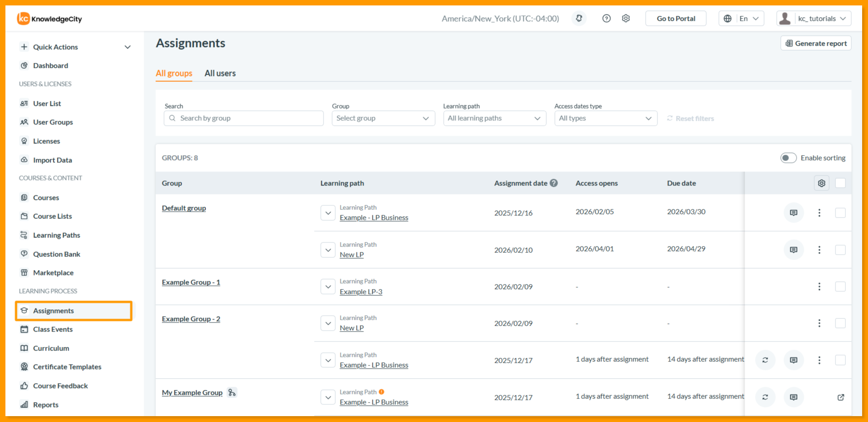Click the notifications refresh bell icon
This screenshot has width=868, height=422.
(x=579, y=19)
